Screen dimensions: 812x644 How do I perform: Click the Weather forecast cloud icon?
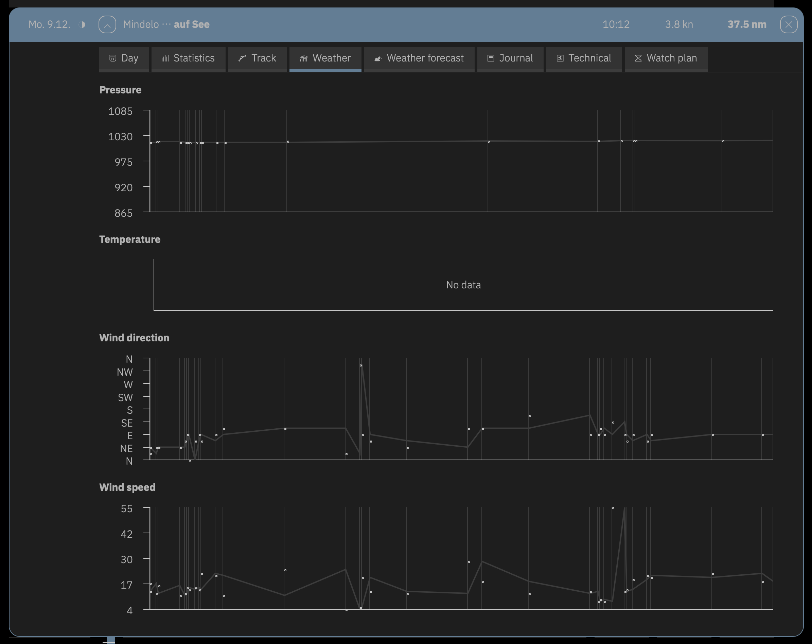pyautogui.click(x=378, y=58)
